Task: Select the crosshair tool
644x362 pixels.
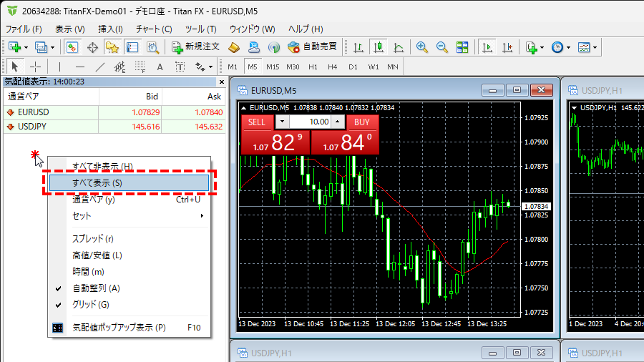Action: [x=35, y=67]
